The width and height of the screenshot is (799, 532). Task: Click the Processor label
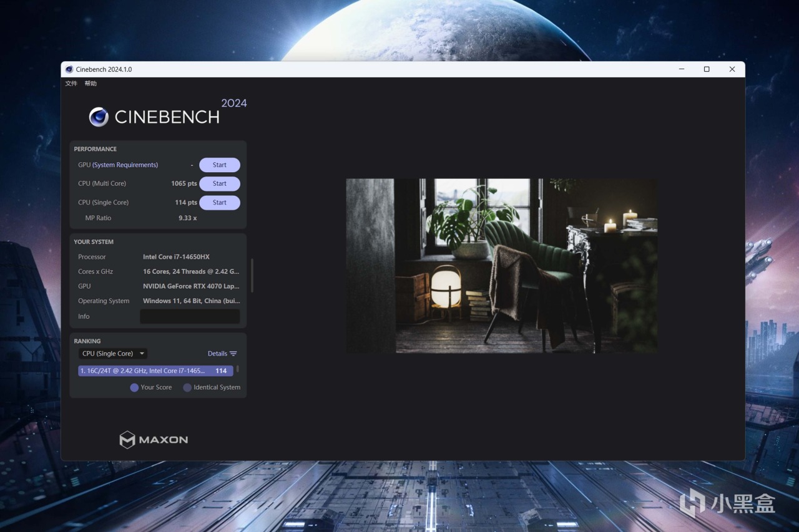click(92, 257)
